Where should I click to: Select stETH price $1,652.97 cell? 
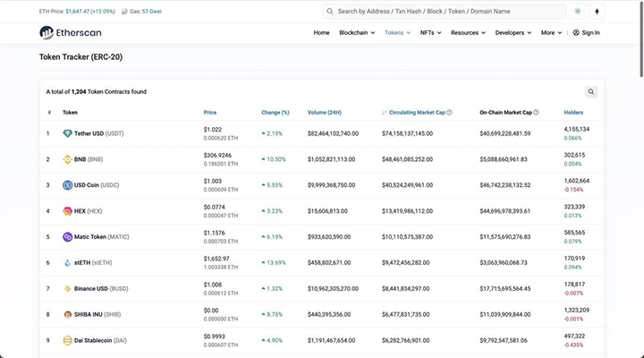[216, 259]
